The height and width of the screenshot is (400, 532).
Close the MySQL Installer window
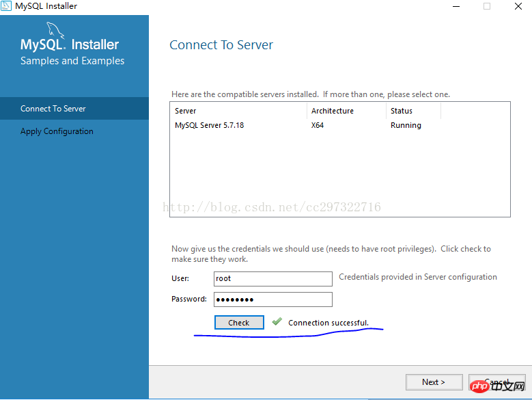pyautogui.click(x=518, y=6)
